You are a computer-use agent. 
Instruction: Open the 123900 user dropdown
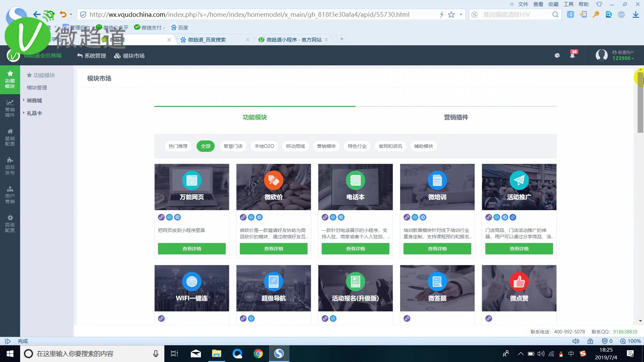623,58
